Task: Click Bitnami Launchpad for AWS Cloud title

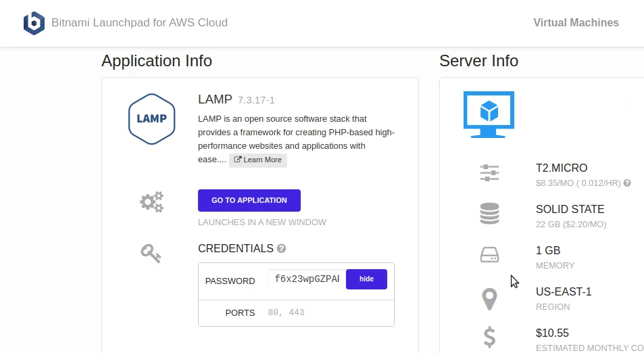Action: [139, 23]
